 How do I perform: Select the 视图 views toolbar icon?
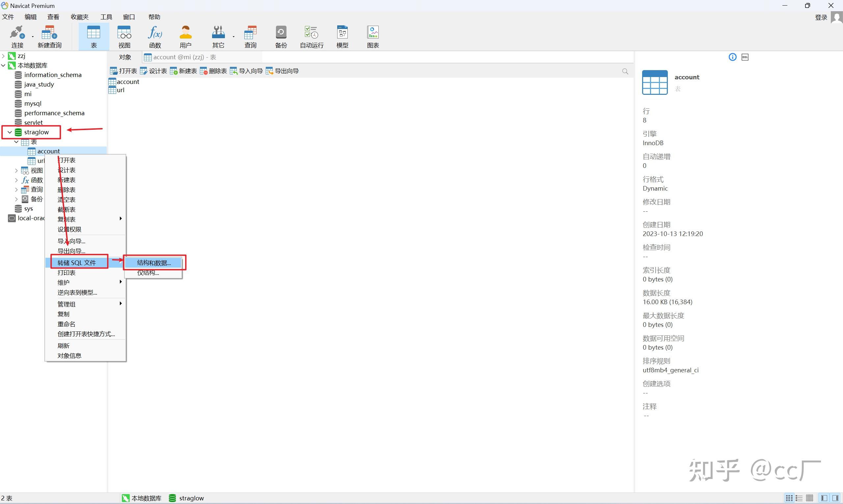pos(124,36)
